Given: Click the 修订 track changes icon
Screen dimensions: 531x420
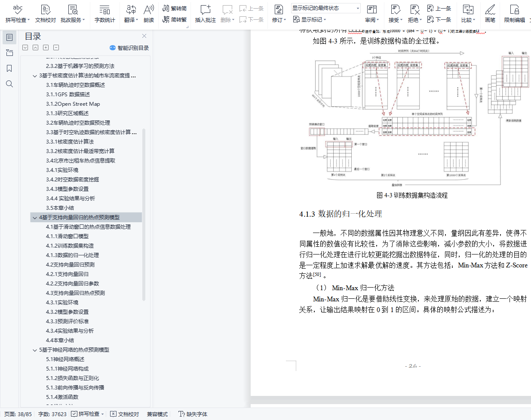Looking at the screenshot, I should click(279, 10).
